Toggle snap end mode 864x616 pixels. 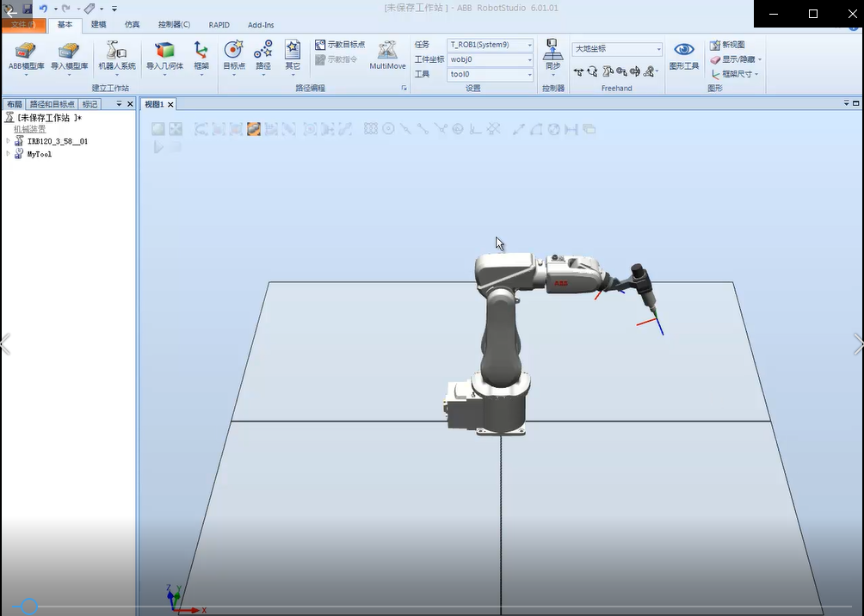click(423, 129)
